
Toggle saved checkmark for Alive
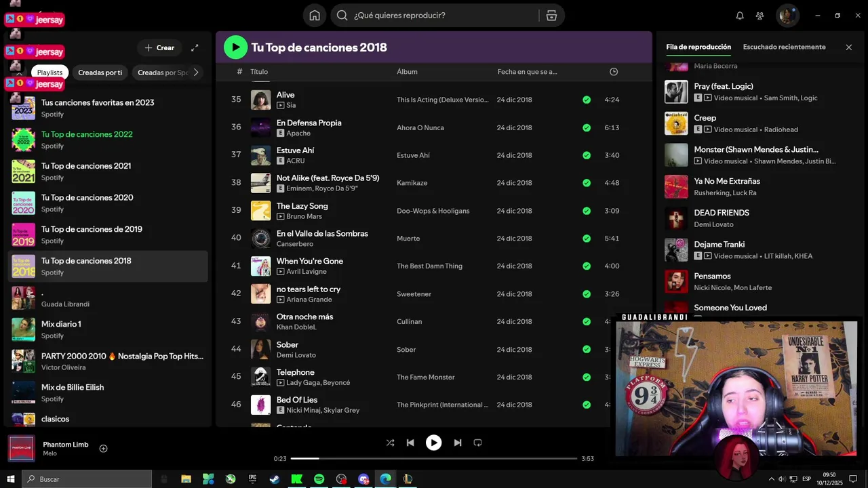[x=587, y=100]
